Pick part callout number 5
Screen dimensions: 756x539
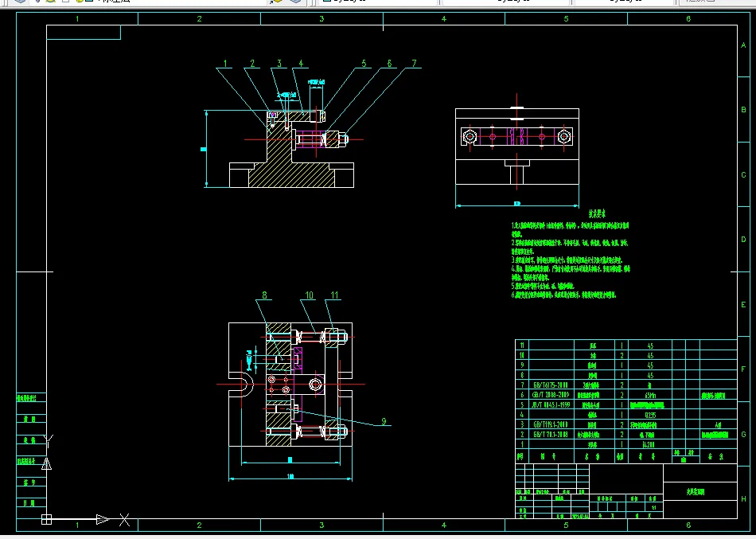(x=364, y=63)
